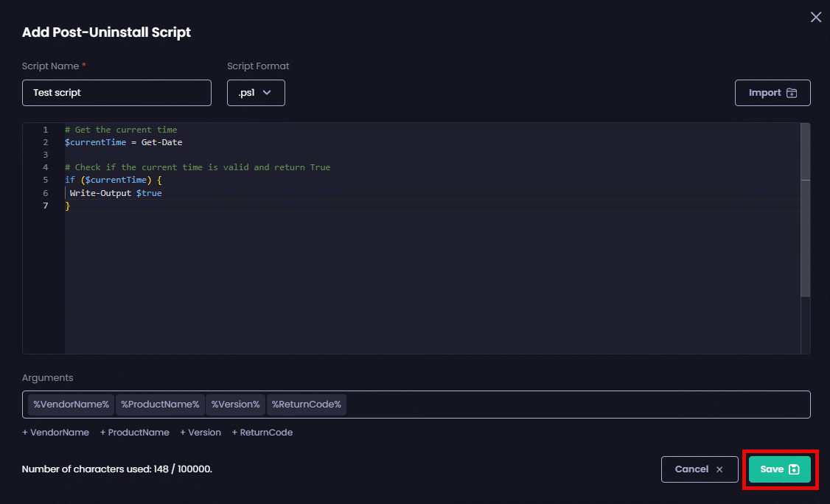This screenshot has width=830, height=504.
Task: Click the Cancel button
Action: coord(699,469)
